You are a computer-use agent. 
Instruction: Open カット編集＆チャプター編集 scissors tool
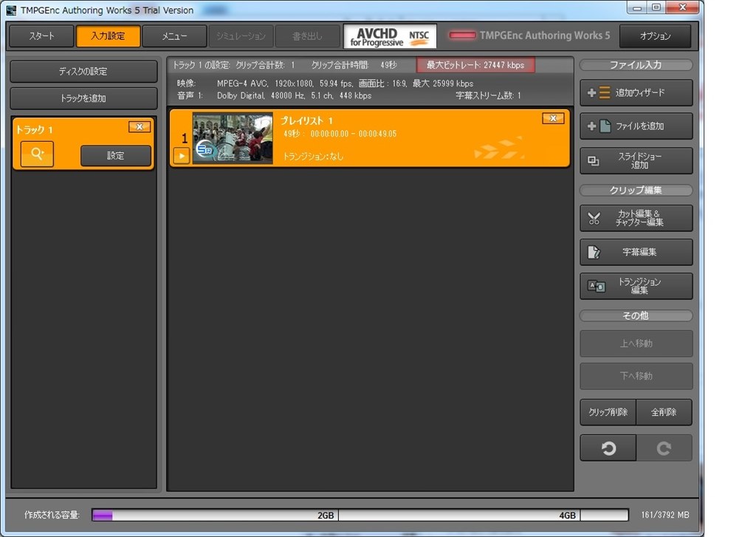[636, 218]
